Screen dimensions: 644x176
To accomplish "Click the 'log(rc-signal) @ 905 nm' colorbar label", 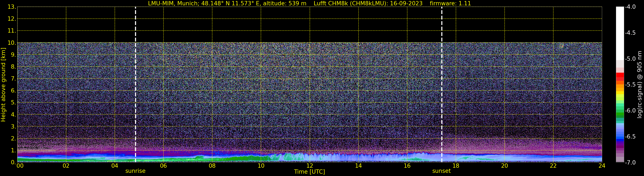I will coord(640,85).
